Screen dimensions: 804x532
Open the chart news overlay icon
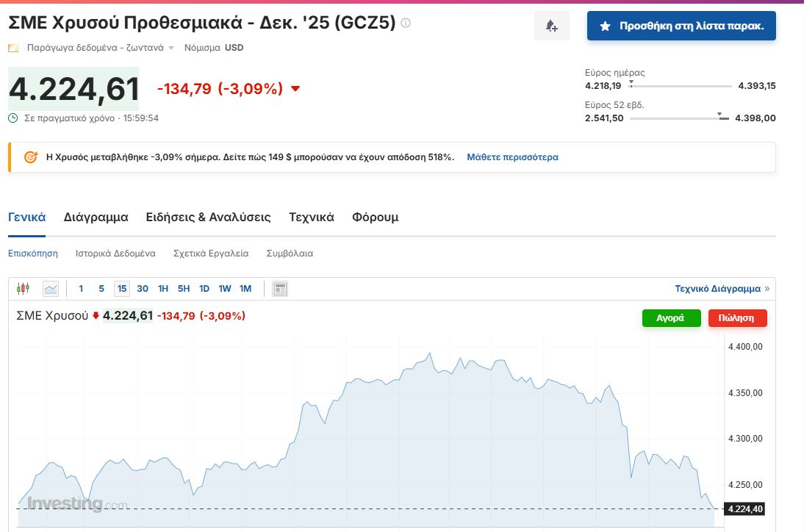[x=279, y=289]
